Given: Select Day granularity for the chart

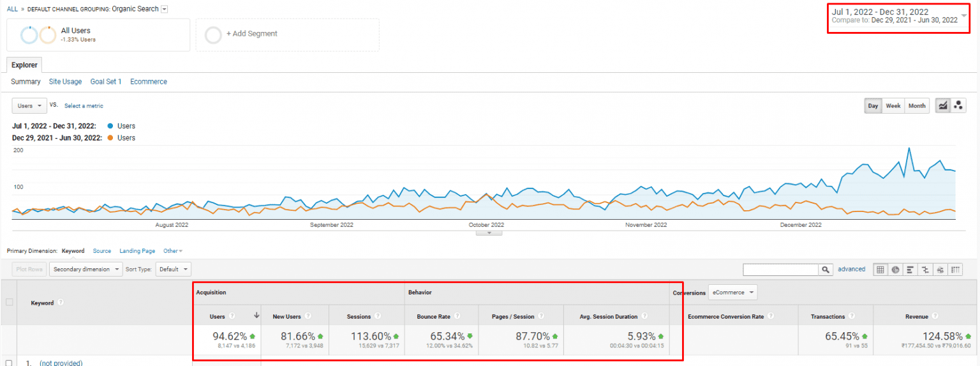Looking at the screenshot, I should 873,106.
